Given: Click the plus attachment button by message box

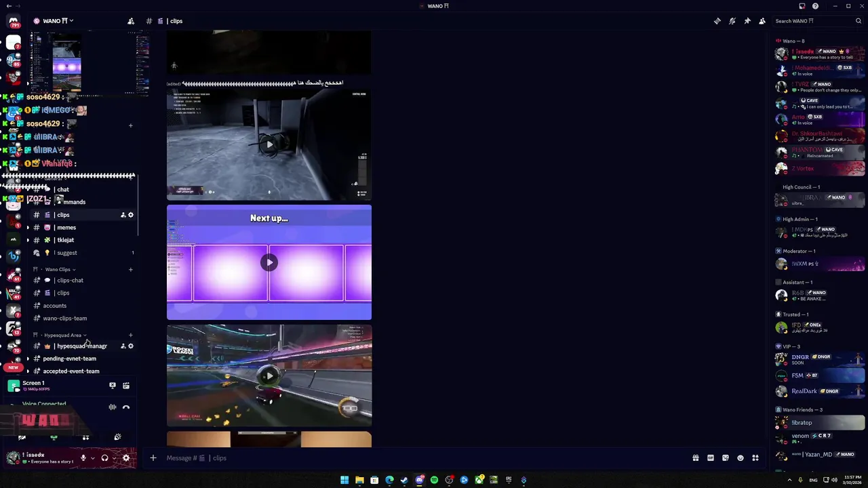Looking at the screenshot, I should (153, 458).
